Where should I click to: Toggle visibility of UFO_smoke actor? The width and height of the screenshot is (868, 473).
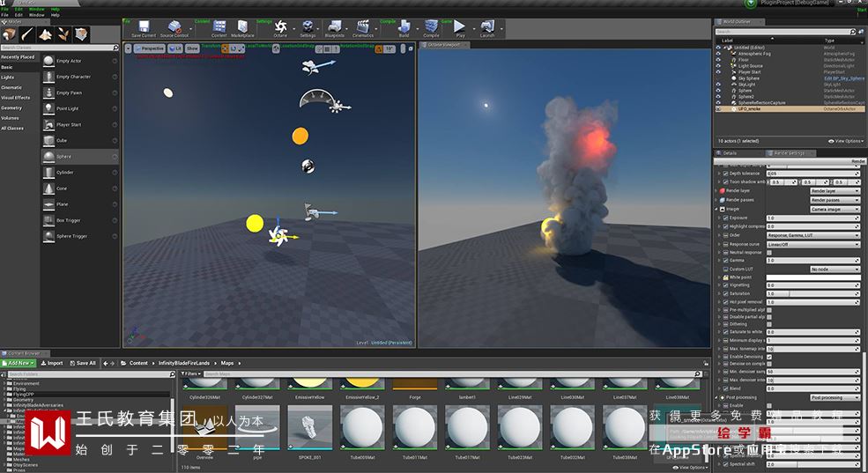pos(718,109)
